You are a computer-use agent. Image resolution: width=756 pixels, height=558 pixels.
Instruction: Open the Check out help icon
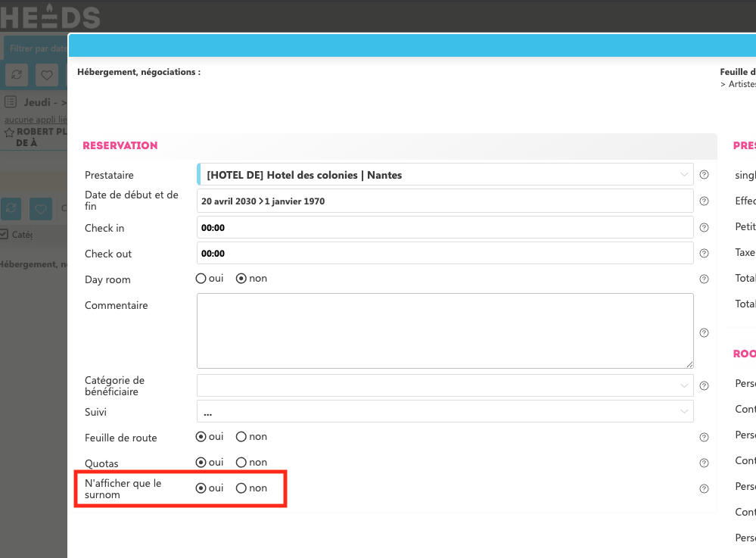coord(704,253)
